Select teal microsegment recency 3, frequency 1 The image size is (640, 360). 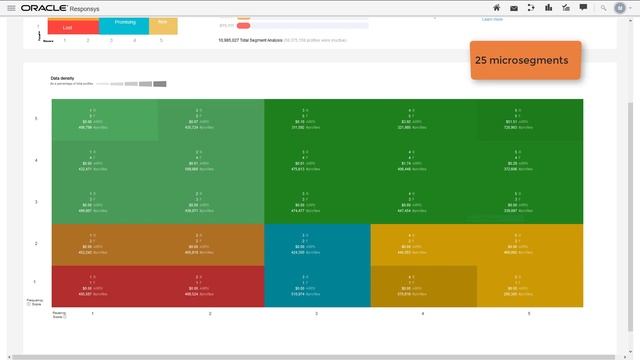pyautogui.click(x=317, y=286)
